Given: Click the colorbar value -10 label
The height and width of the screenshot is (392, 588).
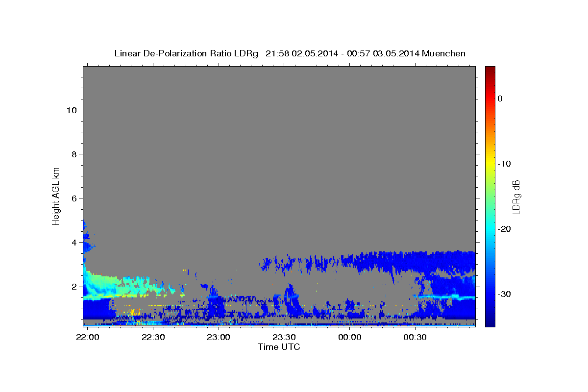Looking at the screenshot, I should pos(504,164).
